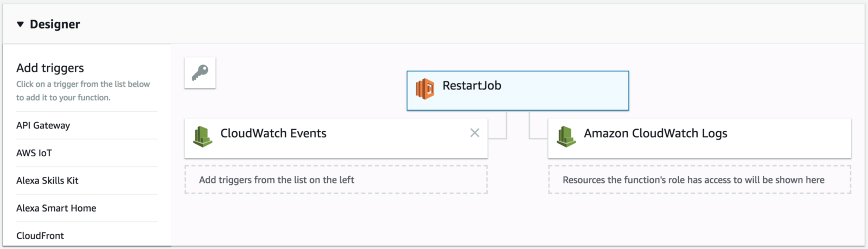Screen dimensions: 868x249
Task: Add AWS IoT as a trigger
Action: click(x=34, y=153)
